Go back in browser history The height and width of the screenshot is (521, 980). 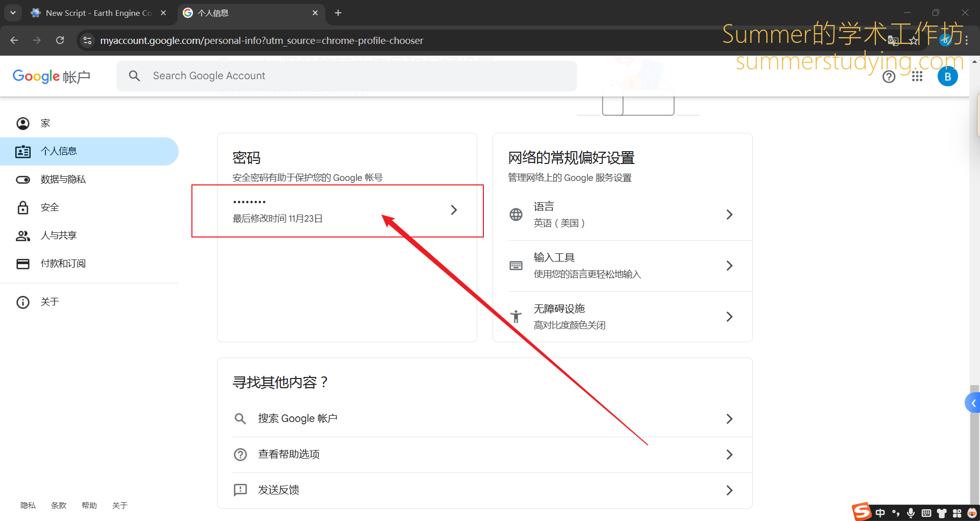pyautogui.click(x=14, y=40)
